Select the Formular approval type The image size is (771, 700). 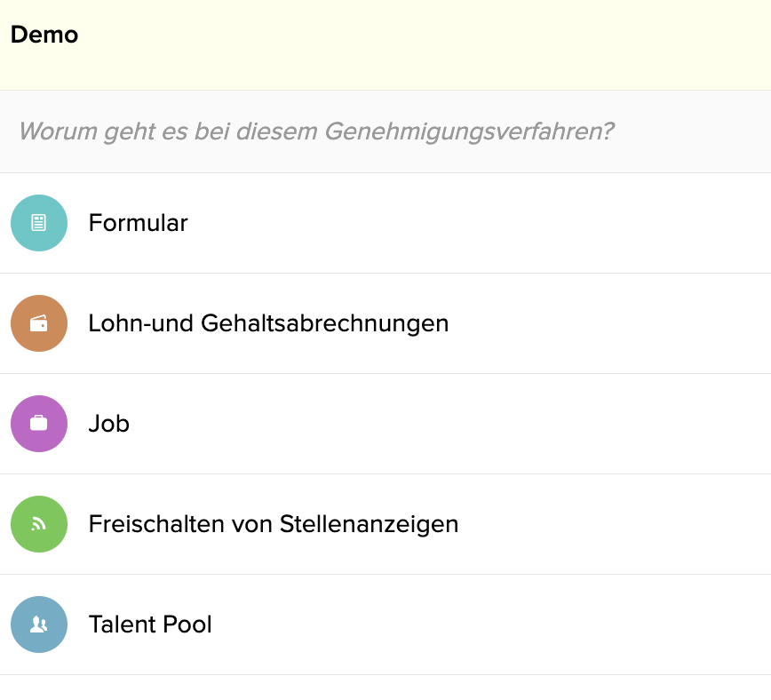tap(385, 223)
